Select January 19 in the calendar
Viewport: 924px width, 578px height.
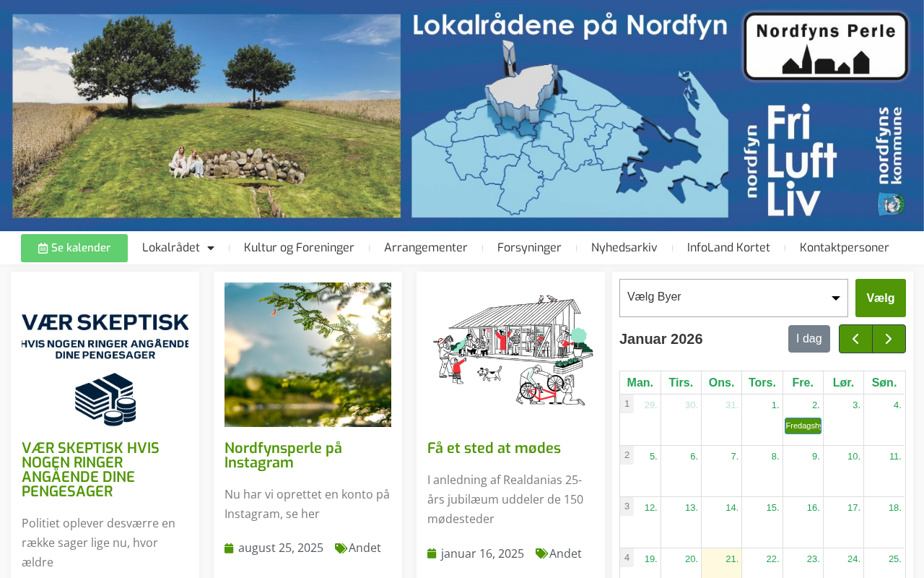650,559
